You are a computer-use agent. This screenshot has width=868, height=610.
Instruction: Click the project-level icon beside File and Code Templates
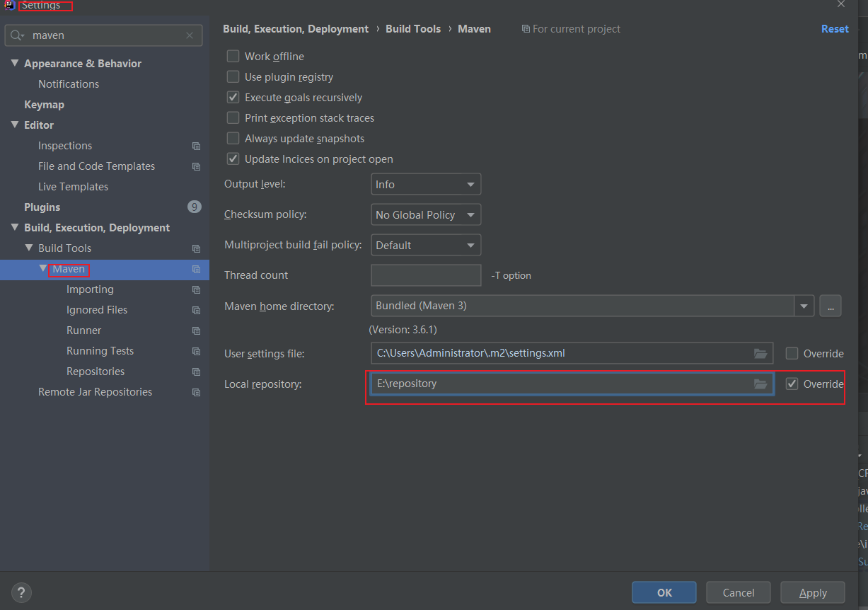click(196, 166)
